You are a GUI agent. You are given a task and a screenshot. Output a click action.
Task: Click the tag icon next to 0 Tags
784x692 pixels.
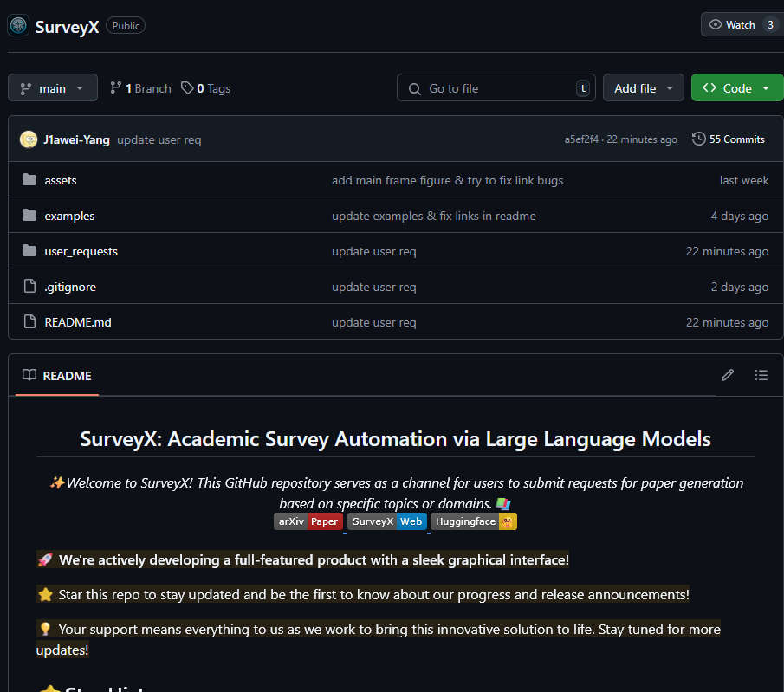tap(187, 88)
